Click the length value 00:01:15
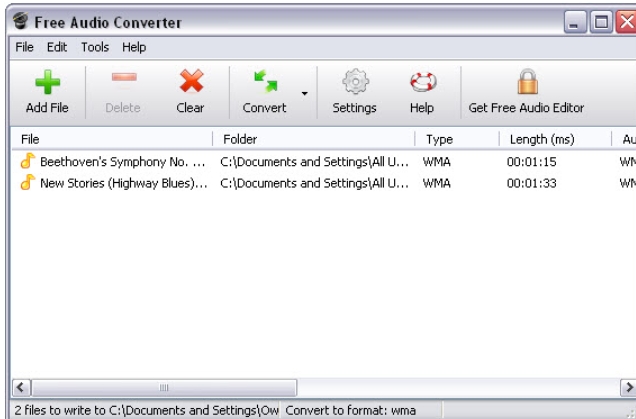The width and height of the screenshot is (636, 419). tap(531, 162)
